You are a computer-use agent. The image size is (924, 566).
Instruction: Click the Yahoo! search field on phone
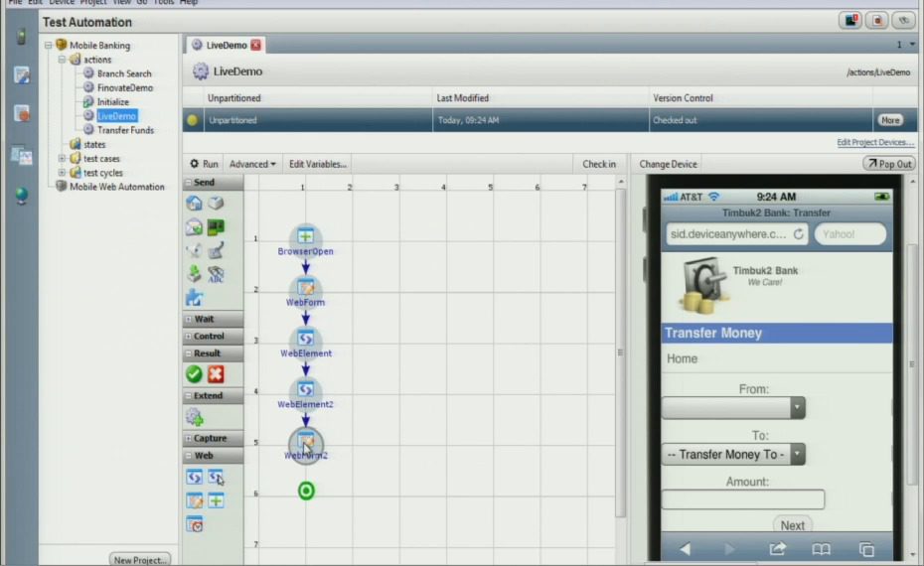pos(850,234)
